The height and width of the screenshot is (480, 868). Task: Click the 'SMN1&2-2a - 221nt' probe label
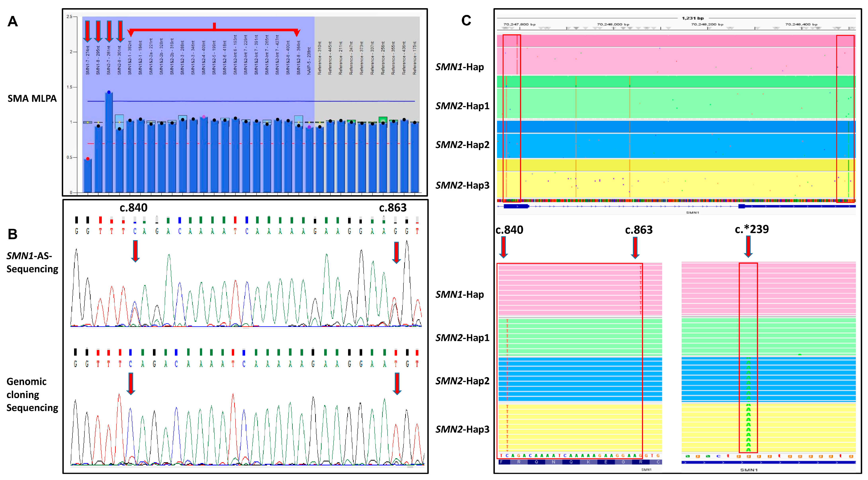click(151, 56)
